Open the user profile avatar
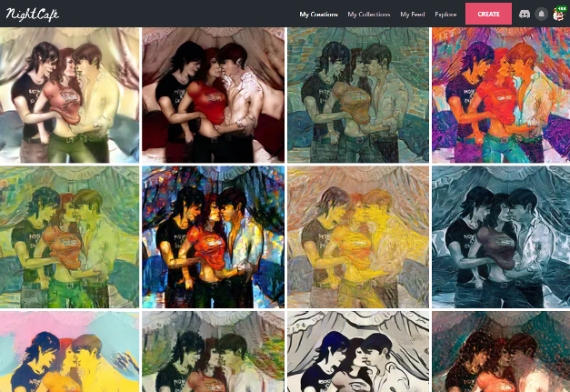Image resolution: width=570 pixels, height=392 pixels. click(559, 15)
